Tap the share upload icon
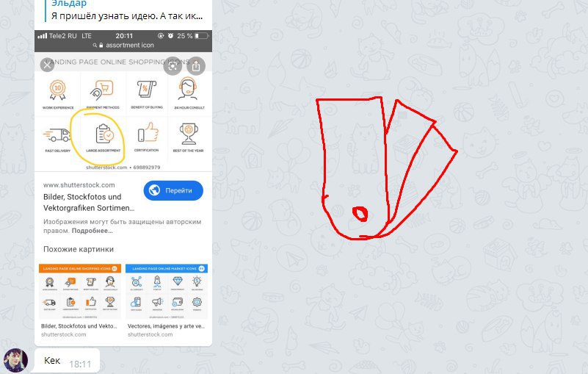Viewport: 588px width, 374px height. point(196,66)
